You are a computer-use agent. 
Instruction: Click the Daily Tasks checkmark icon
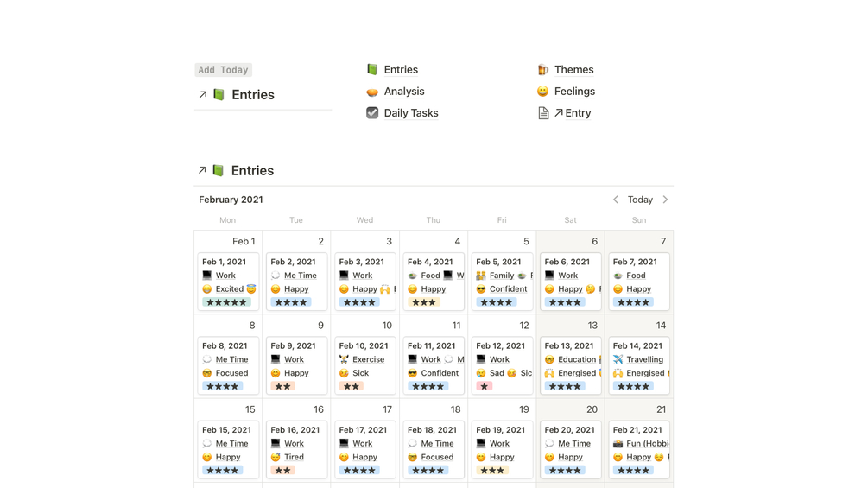pos(372,113)
